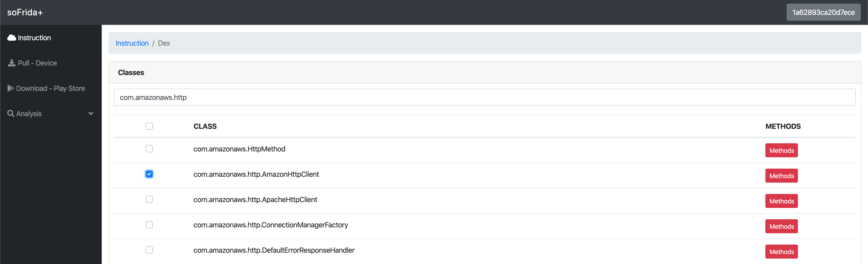Open Download - Play Store menu item

click(x=51, y=88)
